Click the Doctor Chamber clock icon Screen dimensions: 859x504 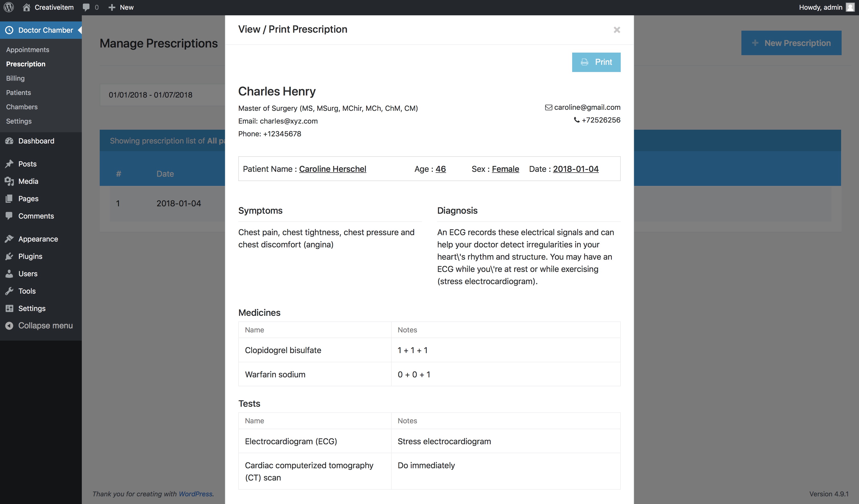pyautogui.click(x=9, y=30)
